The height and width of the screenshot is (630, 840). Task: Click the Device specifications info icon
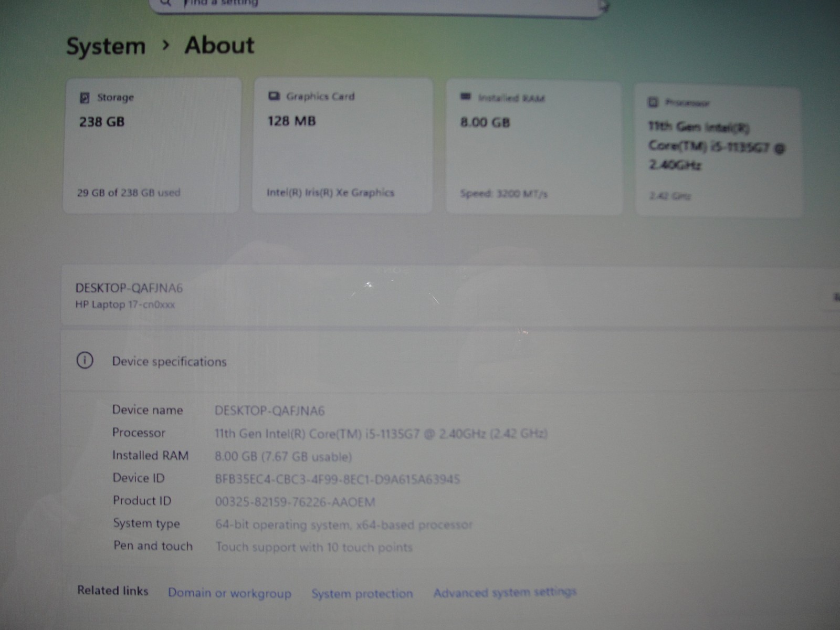pos(85,360)
